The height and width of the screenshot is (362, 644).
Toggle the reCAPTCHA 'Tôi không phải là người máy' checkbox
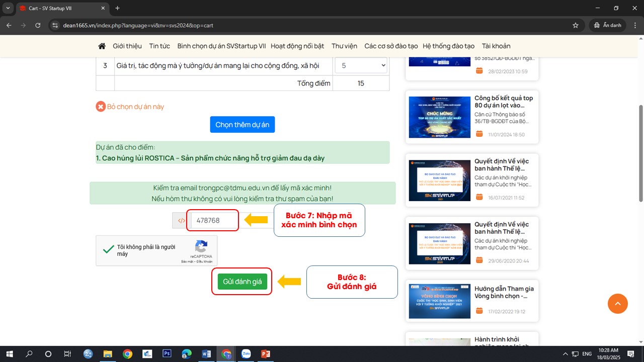point(108,250)
